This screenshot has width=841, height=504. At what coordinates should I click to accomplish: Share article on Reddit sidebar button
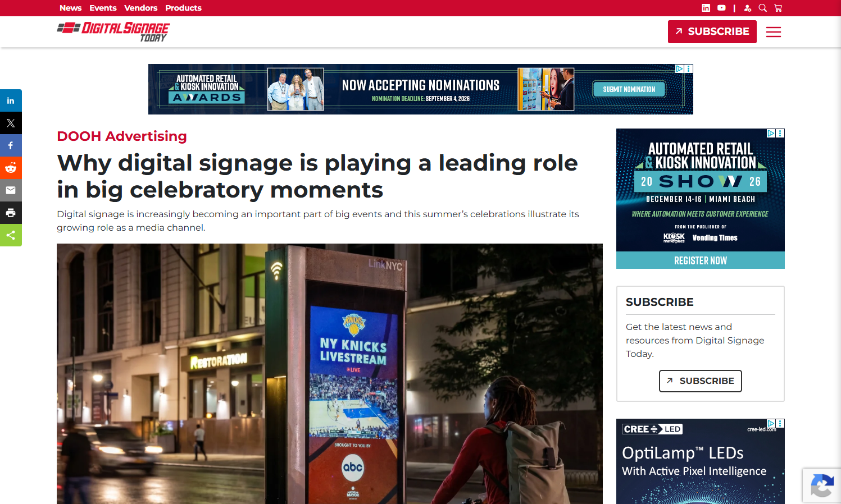click(x=11, y=168)
